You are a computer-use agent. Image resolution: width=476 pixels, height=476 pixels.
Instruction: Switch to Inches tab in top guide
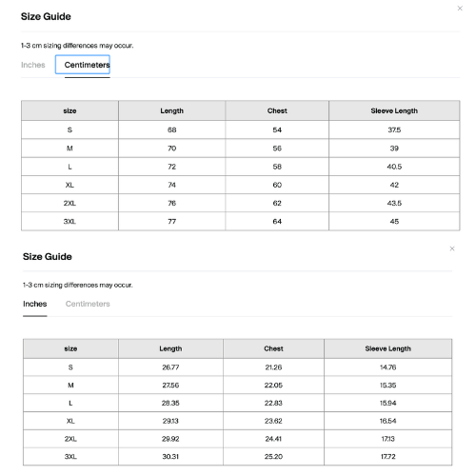point(33,65)
